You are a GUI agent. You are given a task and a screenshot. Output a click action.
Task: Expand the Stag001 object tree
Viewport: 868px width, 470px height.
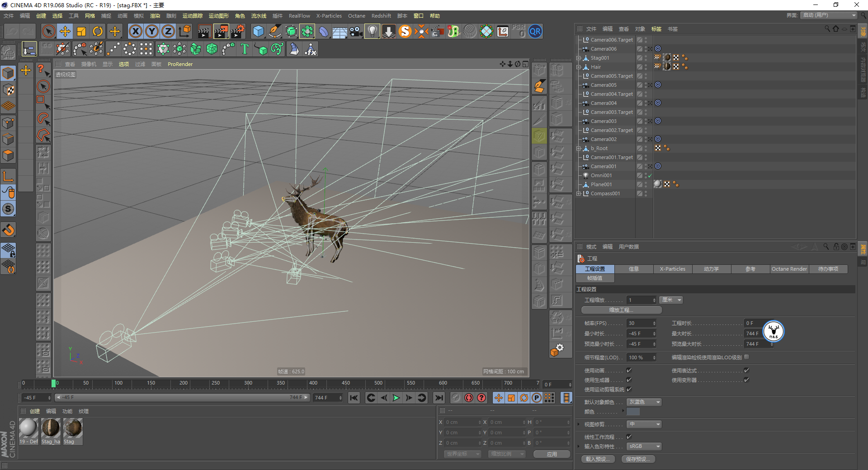click(578, 58)
